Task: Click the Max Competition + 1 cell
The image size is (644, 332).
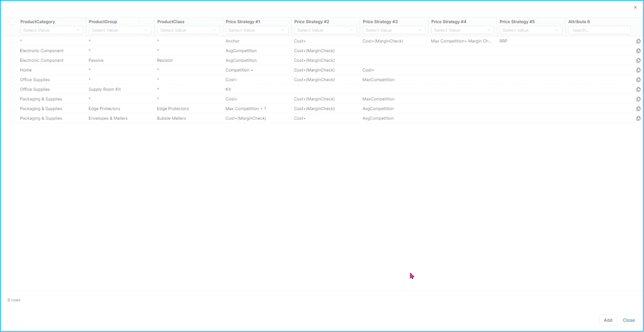Action: 245,108
